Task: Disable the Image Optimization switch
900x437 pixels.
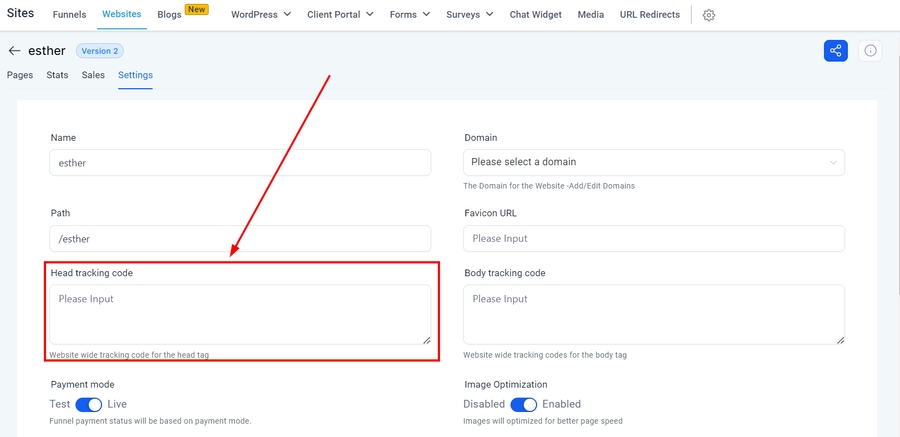Action: 524,404
